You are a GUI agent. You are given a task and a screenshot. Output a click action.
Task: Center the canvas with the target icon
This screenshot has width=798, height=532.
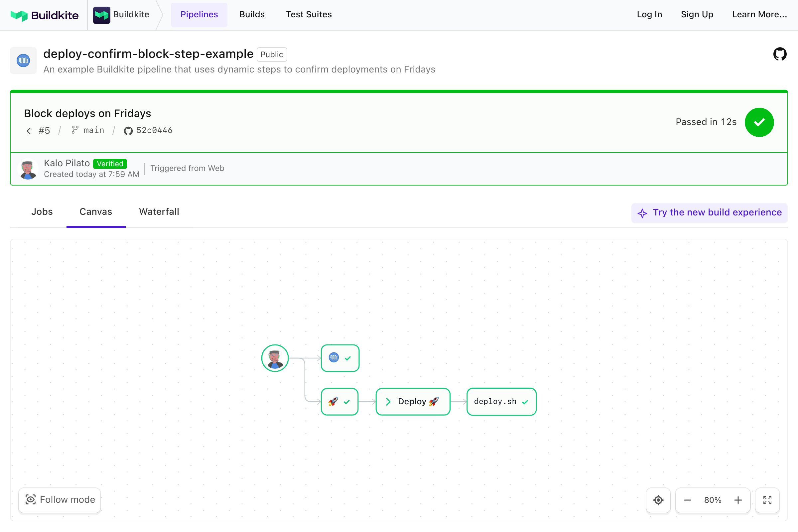pos(658,500)
